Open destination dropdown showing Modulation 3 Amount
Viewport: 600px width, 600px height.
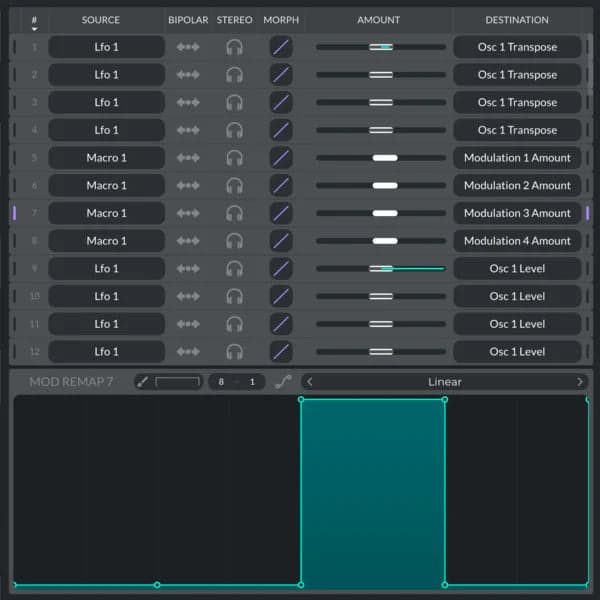click(517, 213)
